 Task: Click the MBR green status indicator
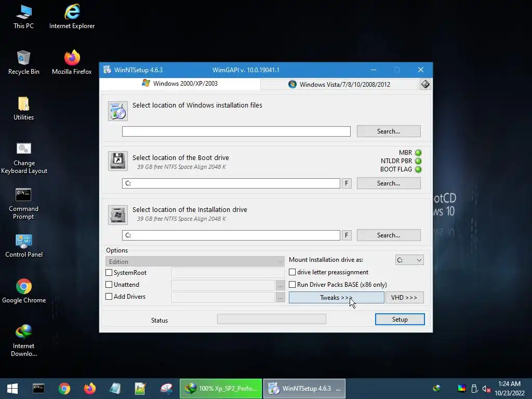[x=418, y=153]
